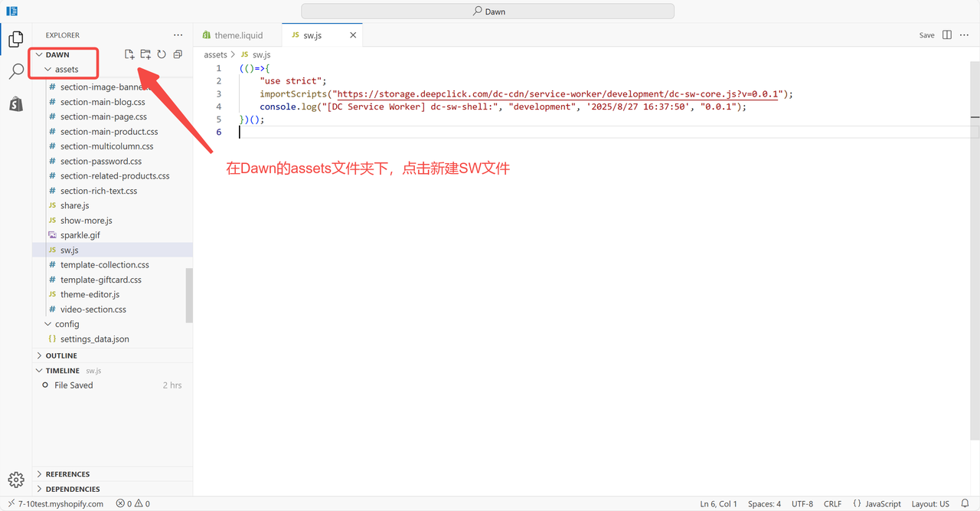Open the Search view icon
The height and width of the screenshot is (511, 980).
pyautogui.click(x=15, y=72)
